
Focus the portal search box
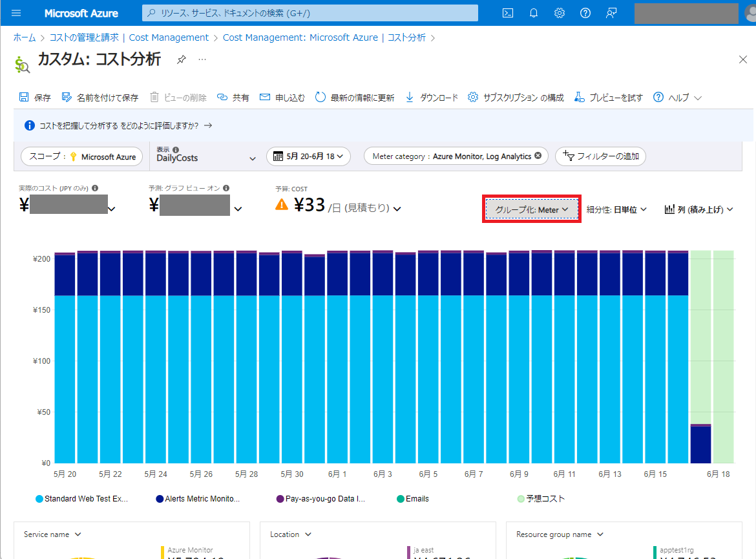point(310,13)
